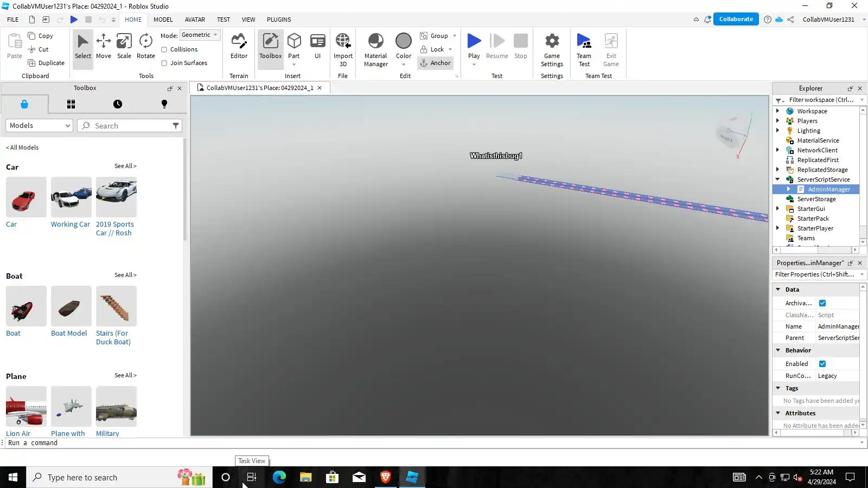
Task: Open the Terrain Editor
Action: pos(239,46)
